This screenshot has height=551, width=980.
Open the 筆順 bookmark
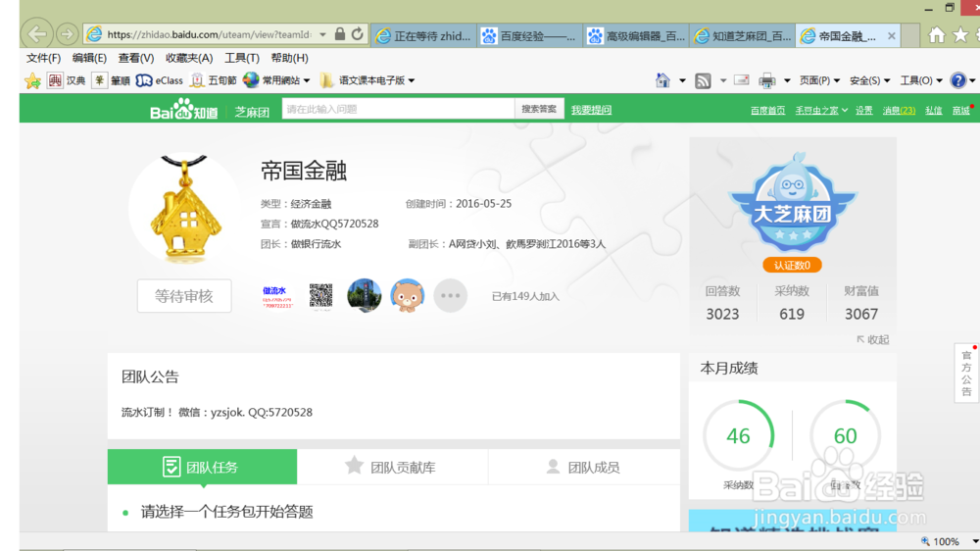(112, 80)
